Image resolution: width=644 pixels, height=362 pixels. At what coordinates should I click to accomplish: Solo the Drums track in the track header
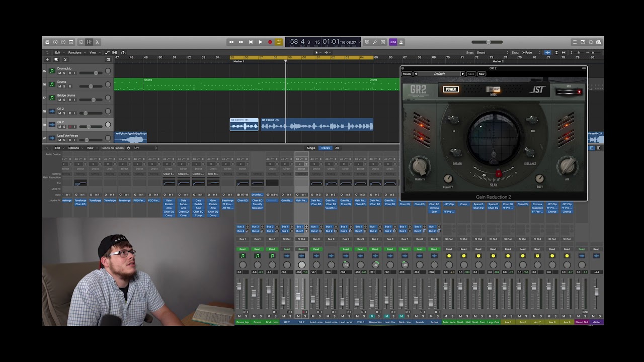tap(64, 86)
